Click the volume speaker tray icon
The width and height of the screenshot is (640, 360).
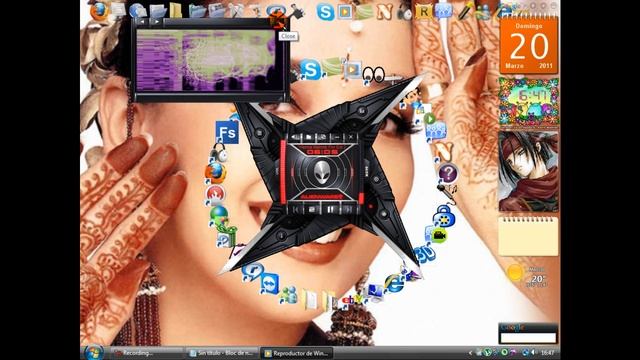pyautogui.click(x=534, y=352)
